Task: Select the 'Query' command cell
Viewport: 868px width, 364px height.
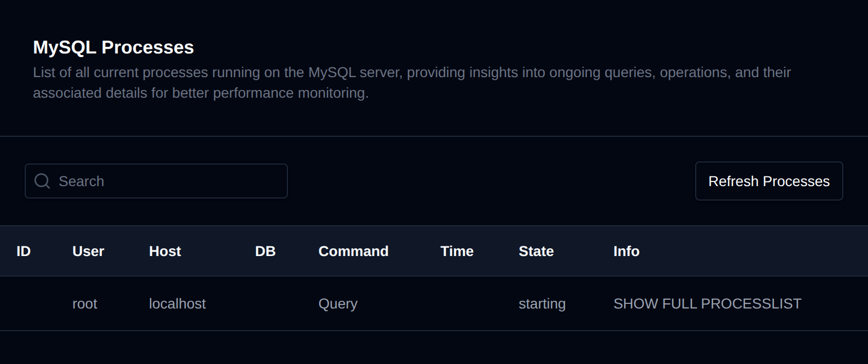Action: point(338,304)
